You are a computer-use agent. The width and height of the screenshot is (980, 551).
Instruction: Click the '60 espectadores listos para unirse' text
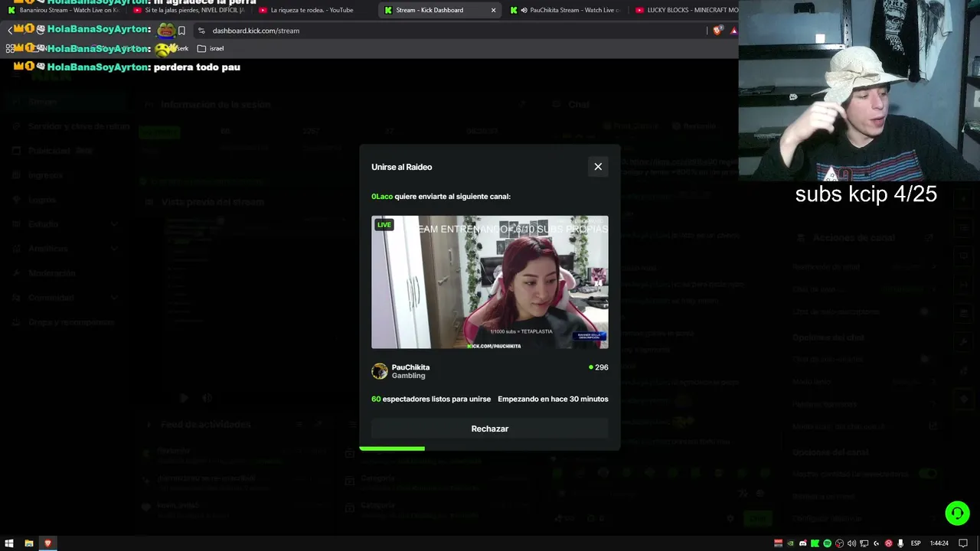(x=431, y=399)
